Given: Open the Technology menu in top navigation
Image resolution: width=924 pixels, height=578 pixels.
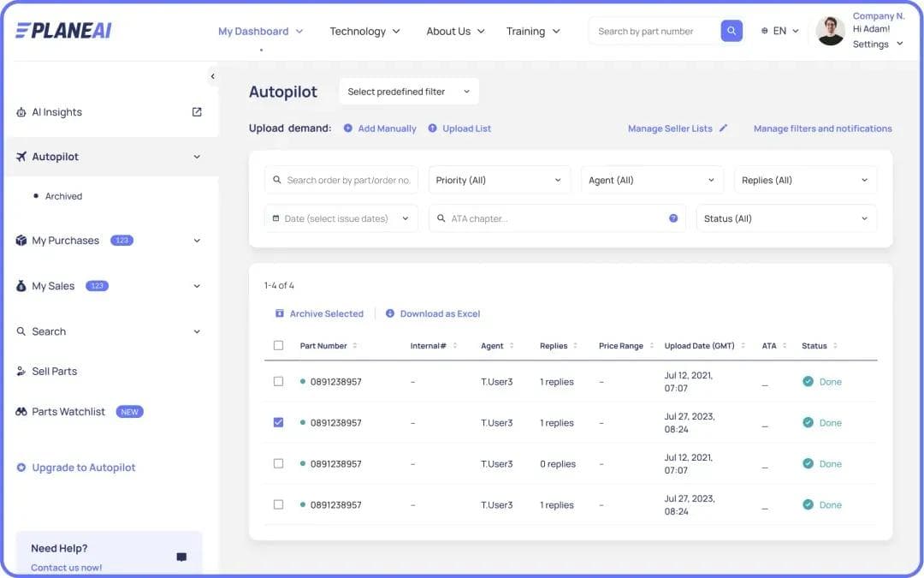Looking at the screenshot, I should point(364,31).
